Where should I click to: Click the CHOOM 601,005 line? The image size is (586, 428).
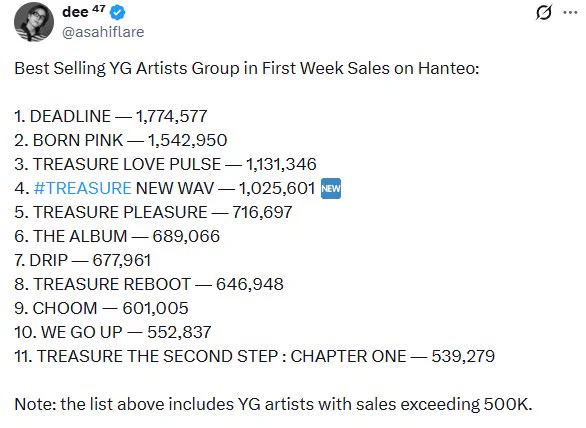[x=101, y=308]
